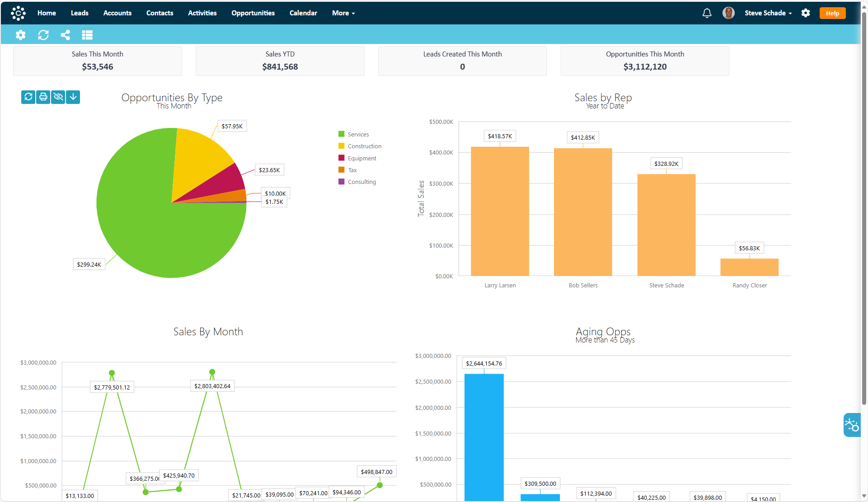Open the Sales This Month tile
Viewport: 868px width, 502px height.
[98, 61]
